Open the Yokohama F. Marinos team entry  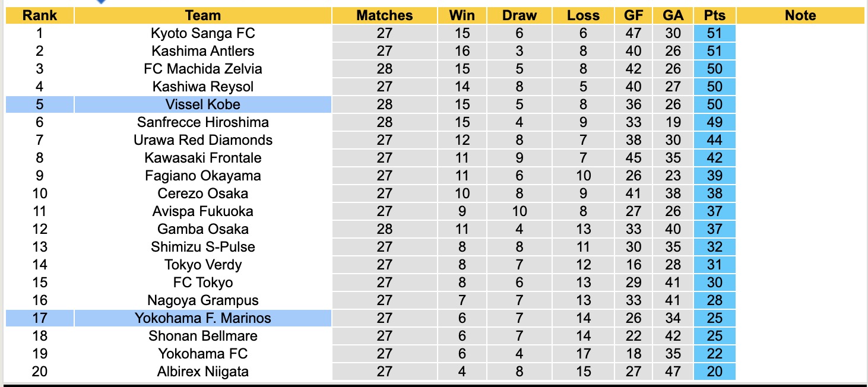click(202, 318)
